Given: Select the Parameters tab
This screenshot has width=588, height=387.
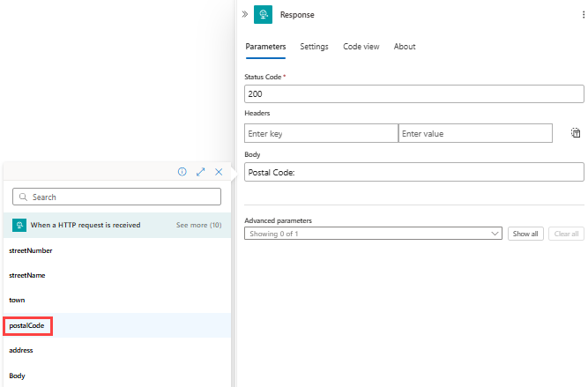Looking at the screenshot, I should point(265,47).
